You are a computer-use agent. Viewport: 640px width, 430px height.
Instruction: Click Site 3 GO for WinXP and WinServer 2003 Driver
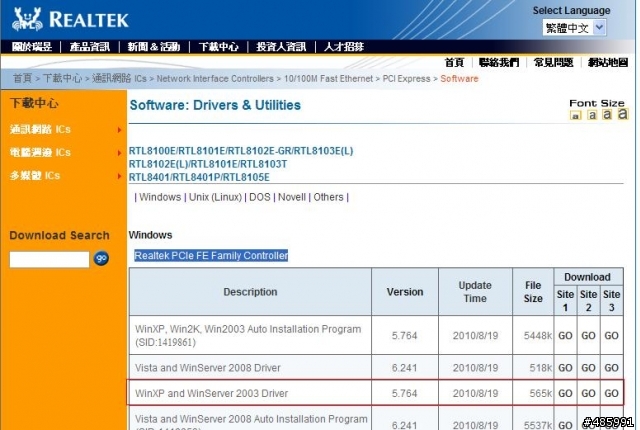coord(611,393)
